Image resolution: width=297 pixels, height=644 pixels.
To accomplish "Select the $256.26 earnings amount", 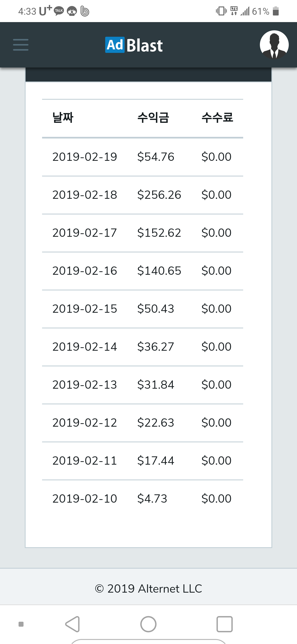I will pyautogui.click(x=159, y=195).
